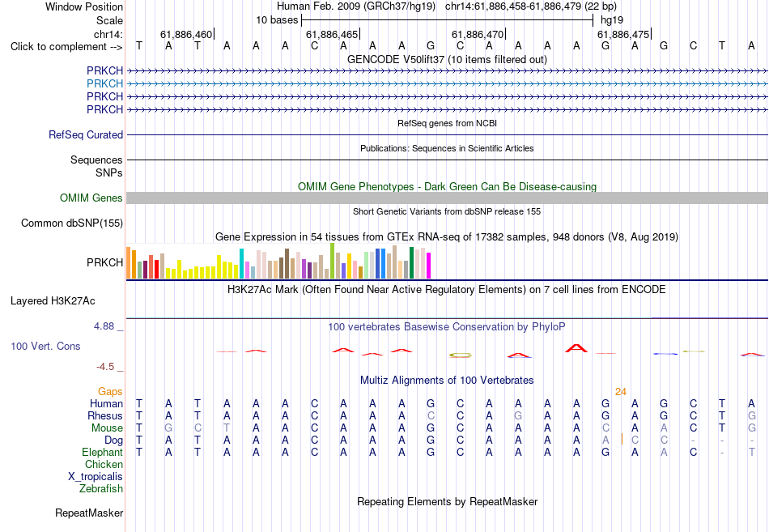Click the black PRKCH label beside GTEx chart
The image size is (769, 532).
[104, 262]
